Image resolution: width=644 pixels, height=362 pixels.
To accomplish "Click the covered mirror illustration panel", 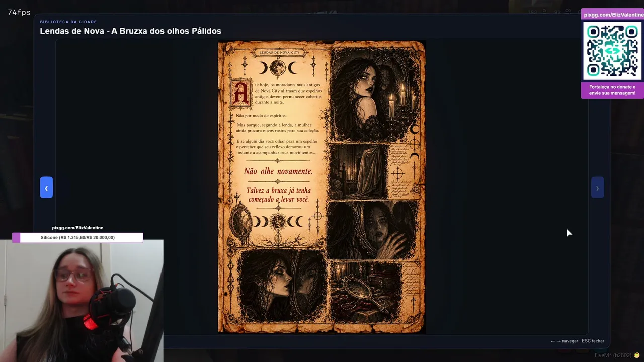I will pos(358,172).
